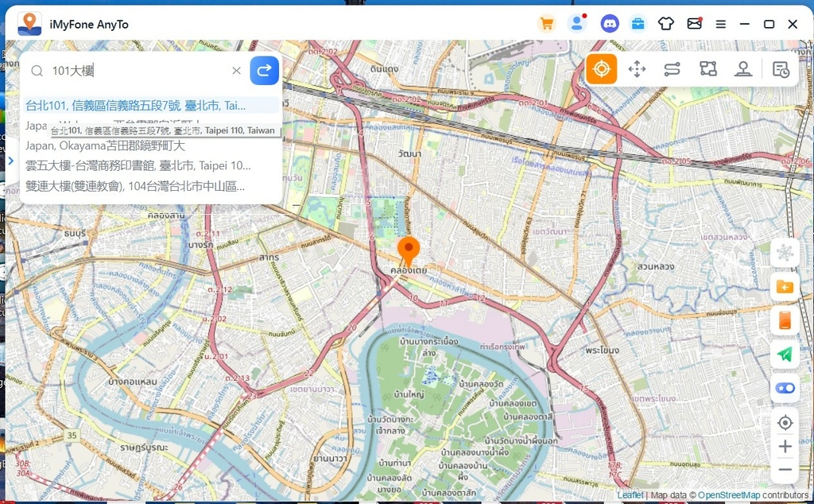Click the snowflake cooling timer icon

(x=785, y=254)
